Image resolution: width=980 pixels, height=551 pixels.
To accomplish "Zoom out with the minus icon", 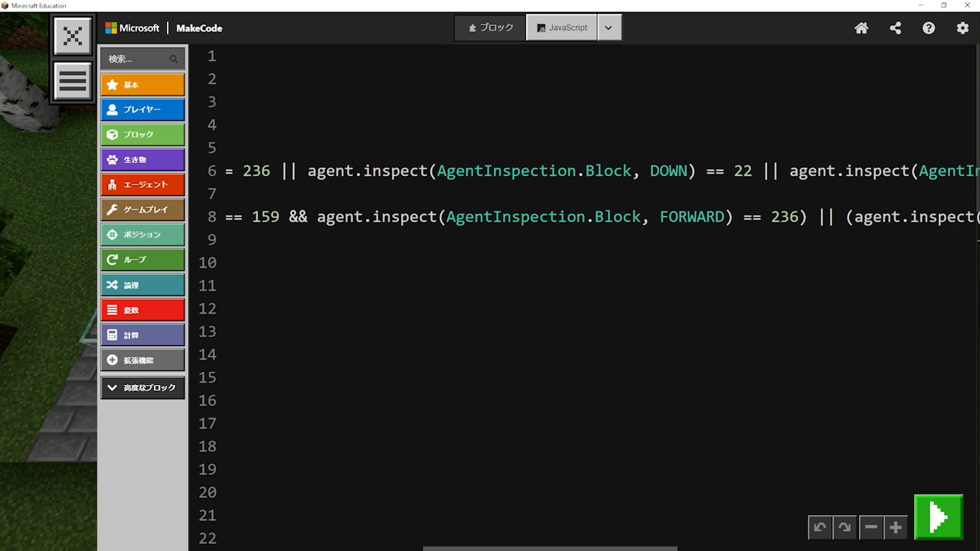I will point(871,527).
